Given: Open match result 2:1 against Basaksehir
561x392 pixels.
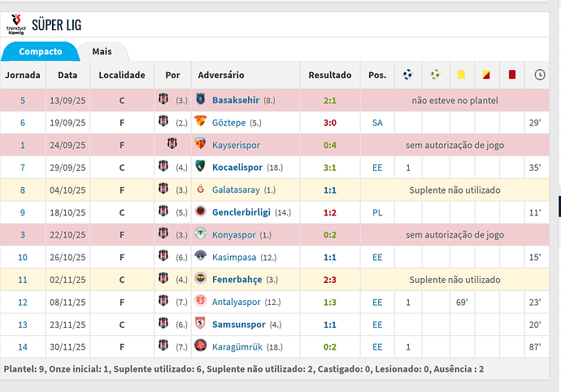Looking at the screenshot, I should [x=330, y=101].
